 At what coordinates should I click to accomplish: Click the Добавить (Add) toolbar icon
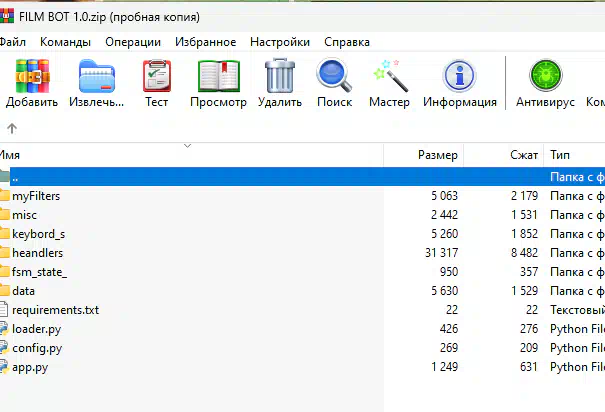coord(32,76)
